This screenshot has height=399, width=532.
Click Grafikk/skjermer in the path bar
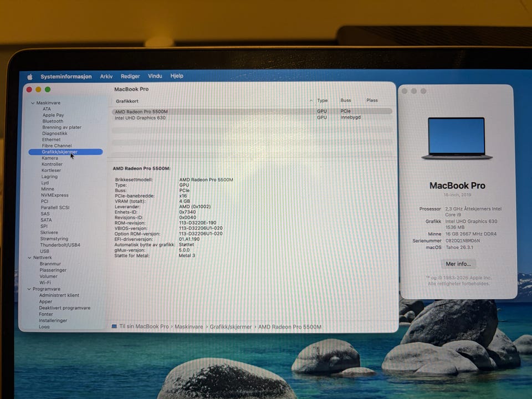pyautogui.click(x=231, y=327)
